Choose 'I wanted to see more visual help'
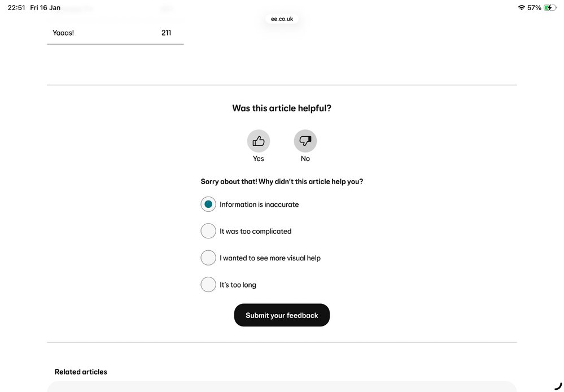Screen dimensions: 564x392 (x=208, y=258)
